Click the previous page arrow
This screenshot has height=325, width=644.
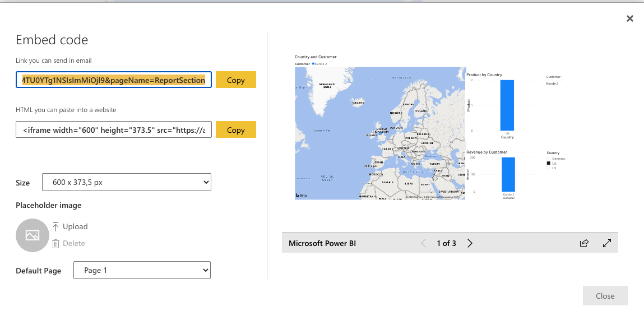pos(424,243)
